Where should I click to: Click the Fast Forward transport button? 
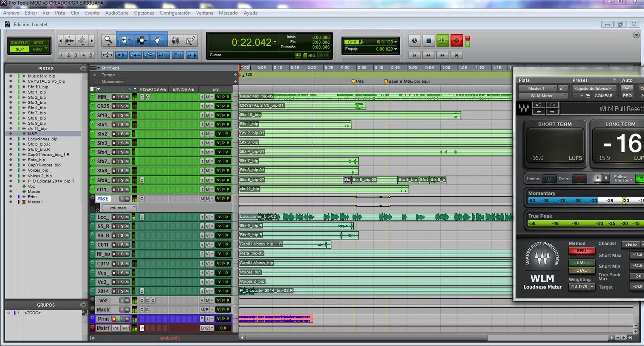tap(443, 55)
